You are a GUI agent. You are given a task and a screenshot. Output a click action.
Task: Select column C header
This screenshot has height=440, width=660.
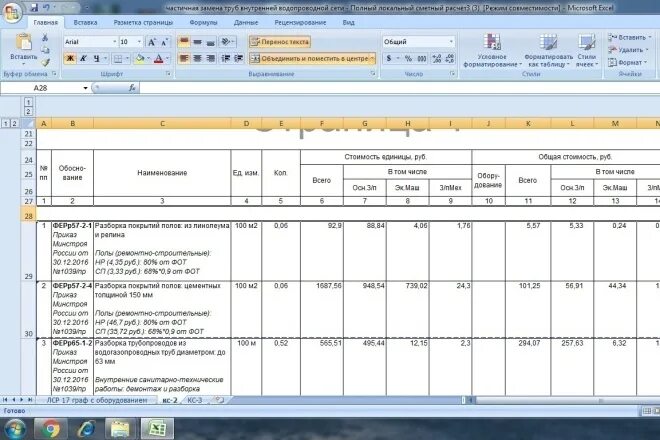click(162, 123)
